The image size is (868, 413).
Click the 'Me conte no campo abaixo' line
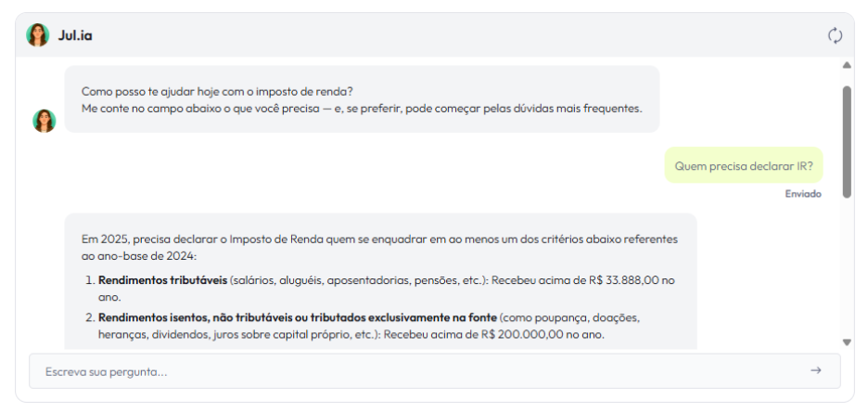click(x=362, y=108)
